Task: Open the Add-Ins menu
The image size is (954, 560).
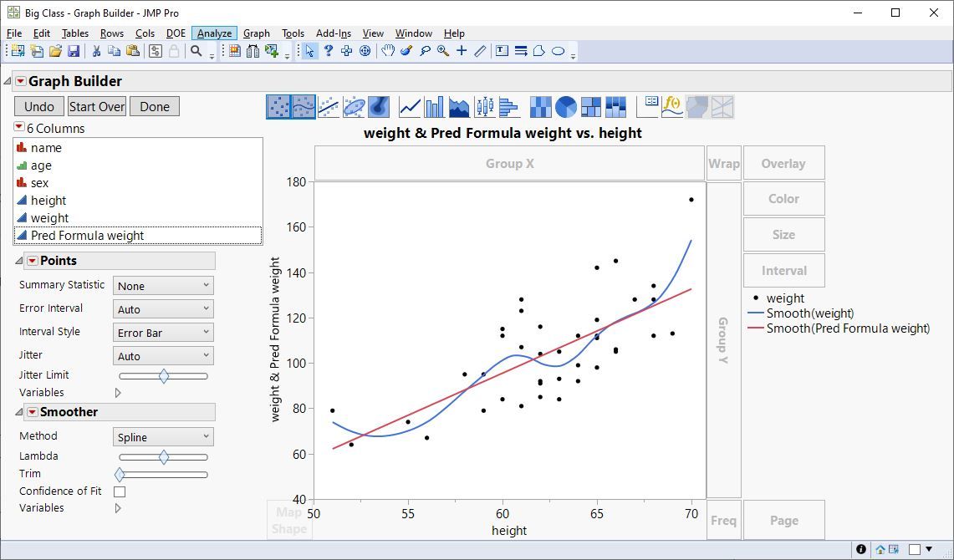Action: [x=334, y=33]
